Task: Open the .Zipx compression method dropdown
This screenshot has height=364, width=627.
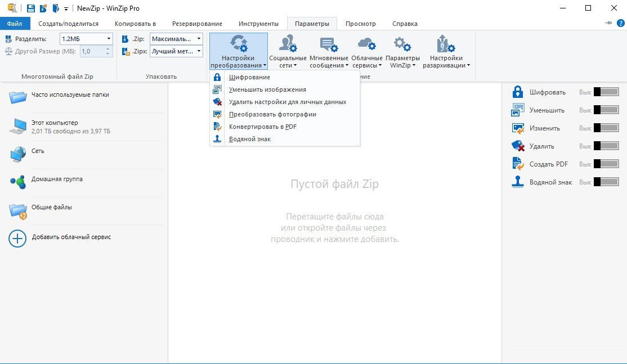Action: [x=199, y=51]
